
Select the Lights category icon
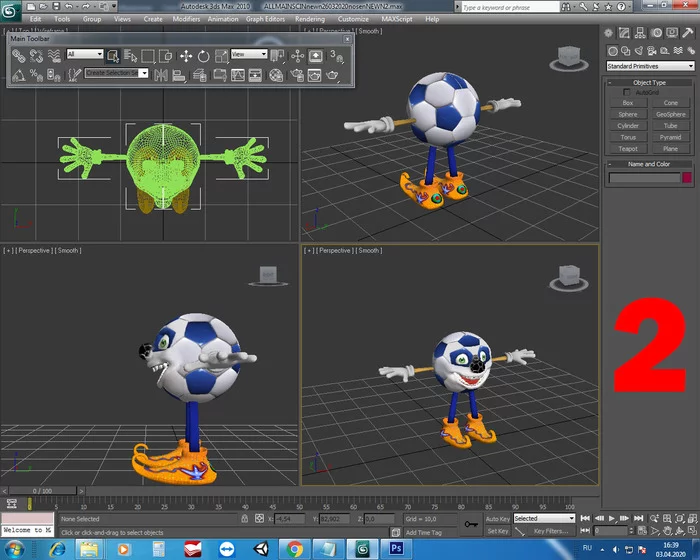tap(639, 51)
